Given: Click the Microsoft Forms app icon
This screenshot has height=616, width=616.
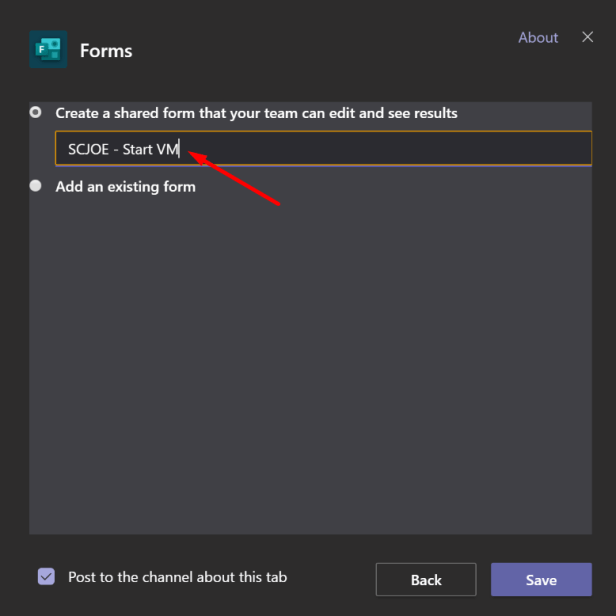Looking at the screenshot, I should click(x=48, y=49).
